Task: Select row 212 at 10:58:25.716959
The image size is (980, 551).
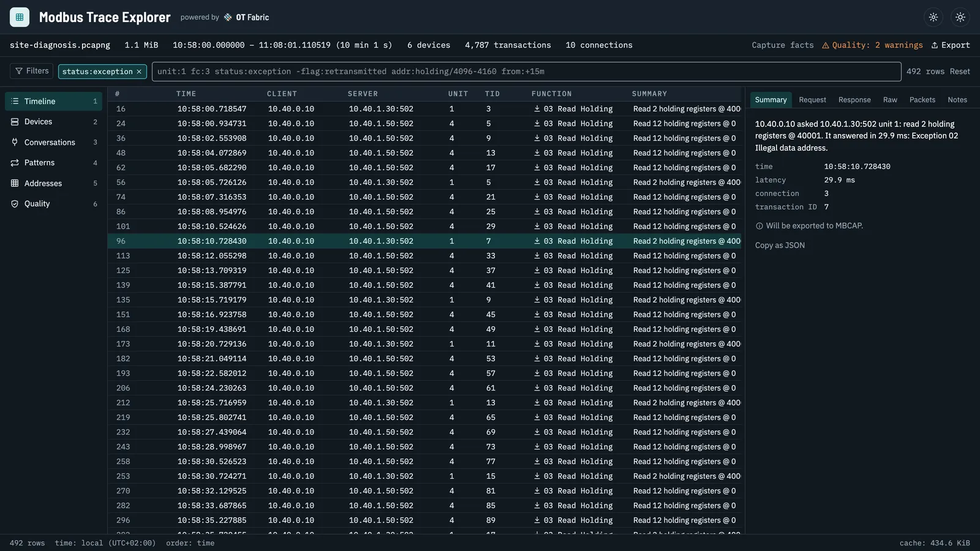Action: click(424, 403)
